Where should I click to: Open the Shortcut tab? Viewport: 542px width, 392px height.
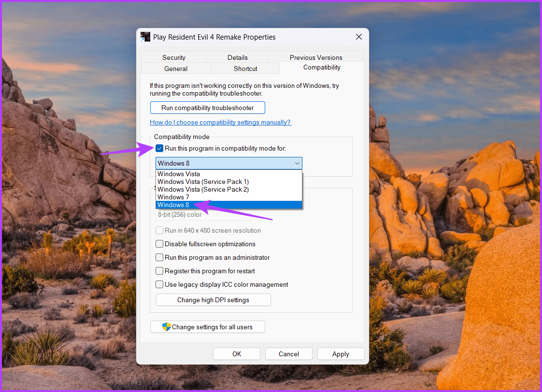245,69
